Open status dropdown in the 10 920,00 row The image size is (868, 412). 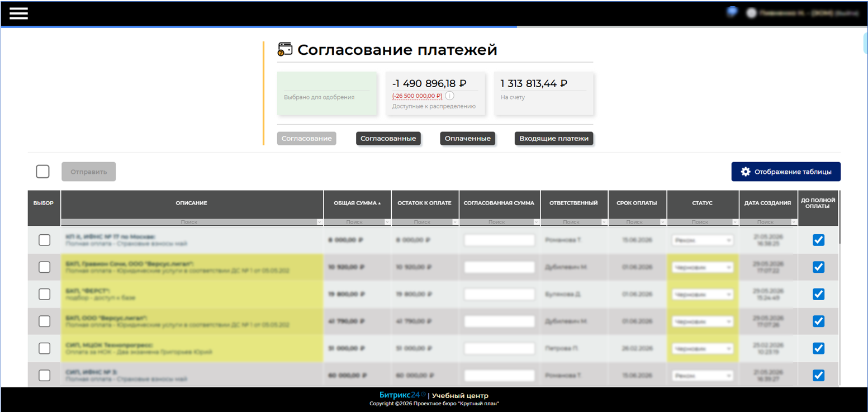pyautogui.click(x=703, y=267)
